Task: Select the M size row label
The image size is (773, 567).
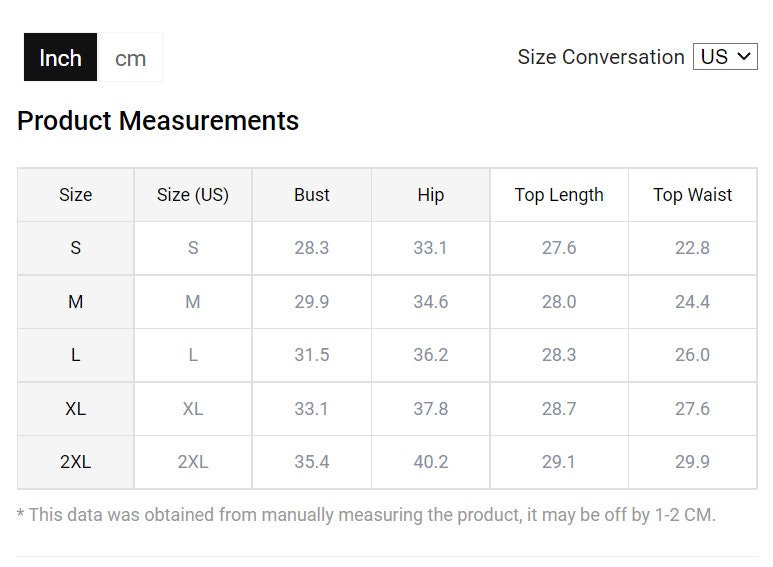Action: click(x=75, y=301)
